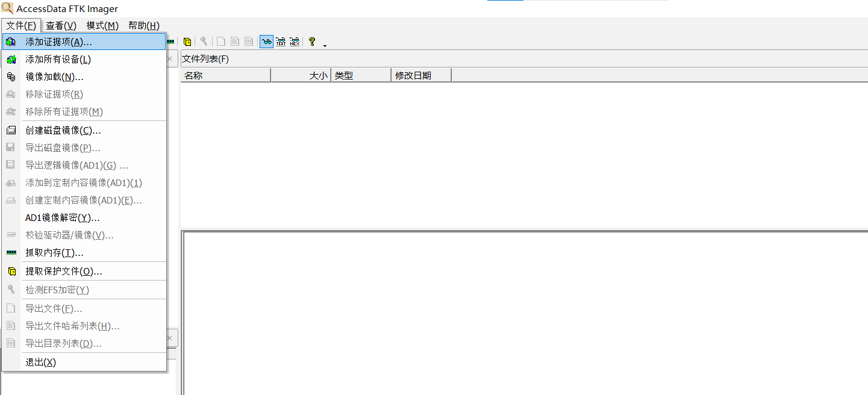Screen dimensions: 868x395
Task: Click the lined-page hash list toolbar icon
Action: click(235, 42)
